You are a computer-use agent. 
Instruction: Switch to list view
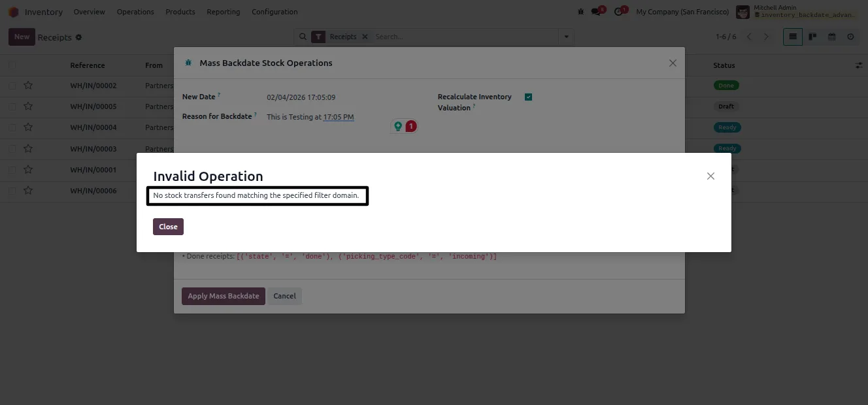[x=793, y=37]
